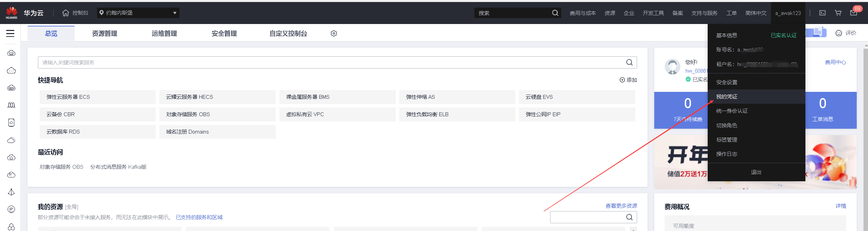Switch to the 运维管理 tab
The height and width of the screenshot is (231, 868).
pyautogui.click(x=164, y=33)
